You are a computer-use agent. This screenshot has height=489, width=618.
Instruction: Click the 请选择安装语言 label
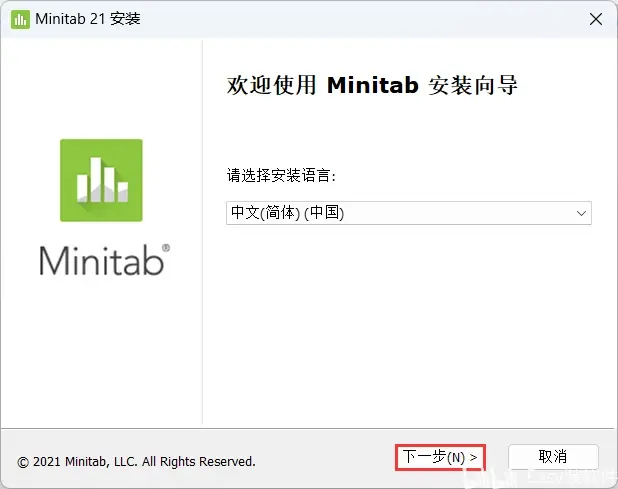[281, 175]
